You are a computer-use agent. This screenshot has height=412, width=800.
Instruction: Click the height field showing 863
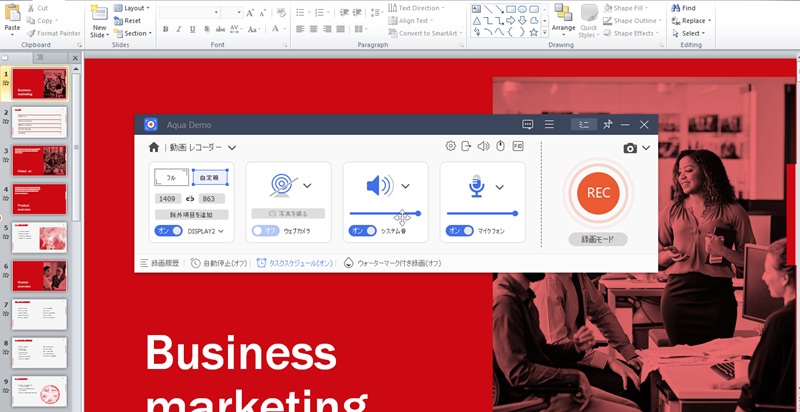[211, 199]
